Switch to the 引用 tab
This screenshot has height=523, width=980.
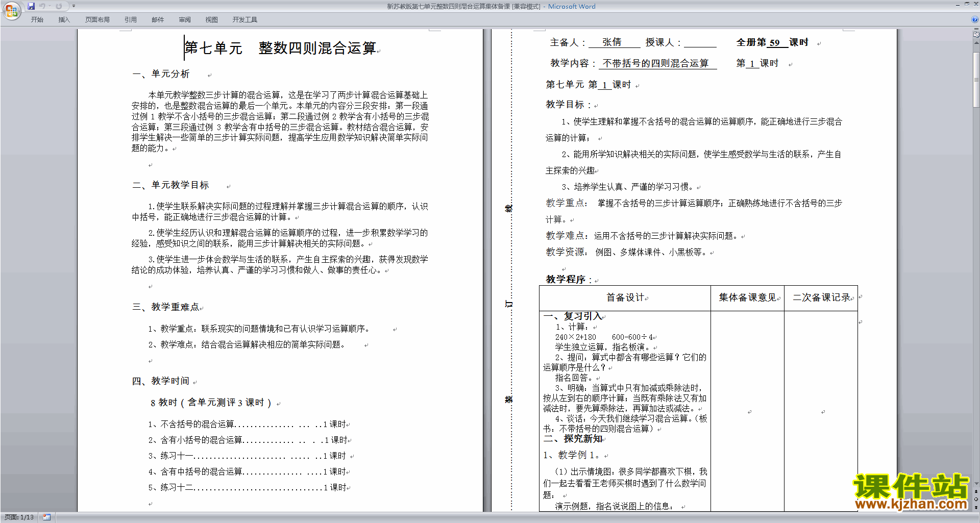click(130, 20)
